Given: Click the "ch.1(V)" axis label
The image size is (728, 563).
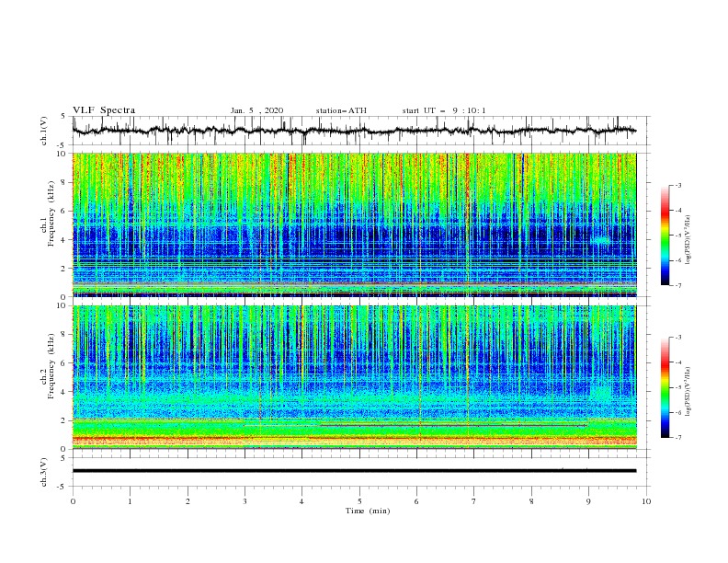Looking at the screenshot, I should 44,131.
